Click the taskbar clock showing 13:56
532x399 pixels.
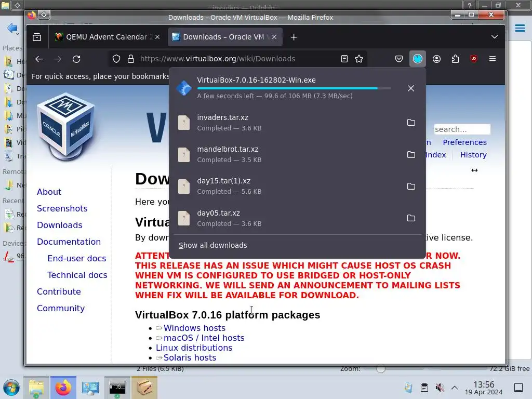(484, 388)
